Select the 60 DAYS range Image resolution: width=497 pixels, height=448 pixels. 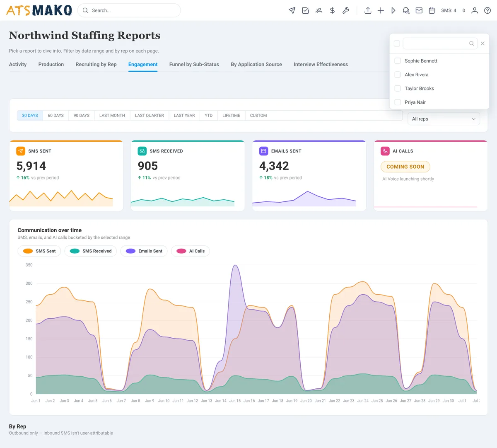56,116
